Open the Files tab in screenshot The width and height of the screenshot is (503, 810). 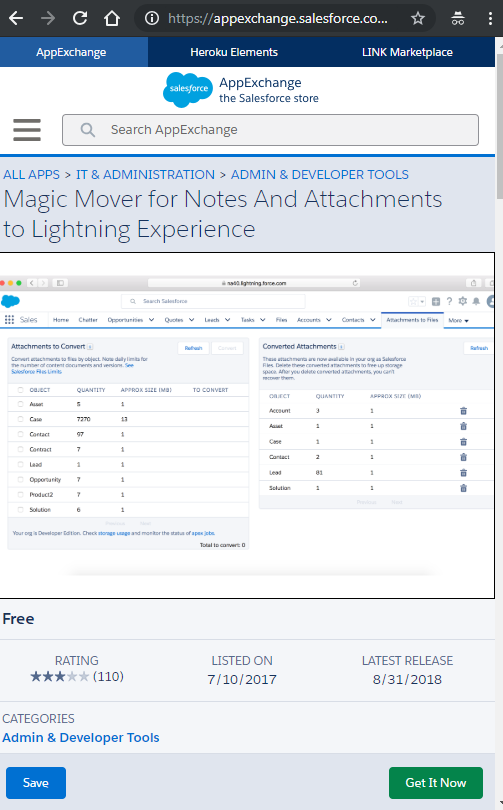click(x=281, y=320)
